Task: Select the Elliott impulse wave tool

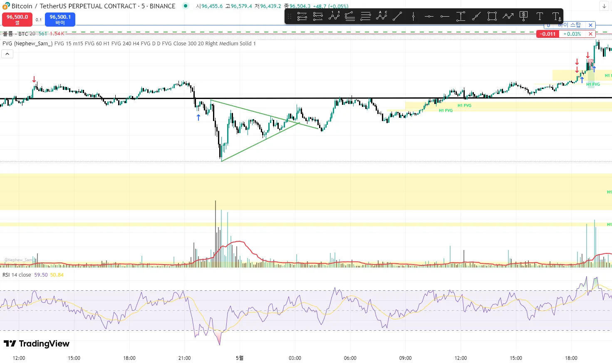Action: [x=334, y=17]
